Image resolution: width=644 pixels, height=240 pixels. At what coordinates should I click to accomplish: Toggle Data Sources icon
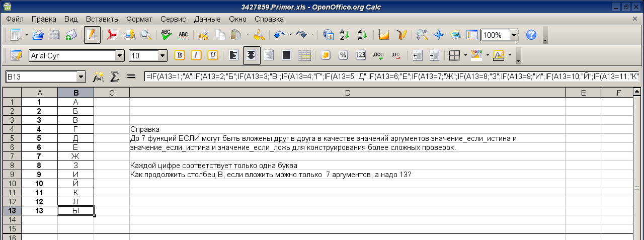click(472, 35)
